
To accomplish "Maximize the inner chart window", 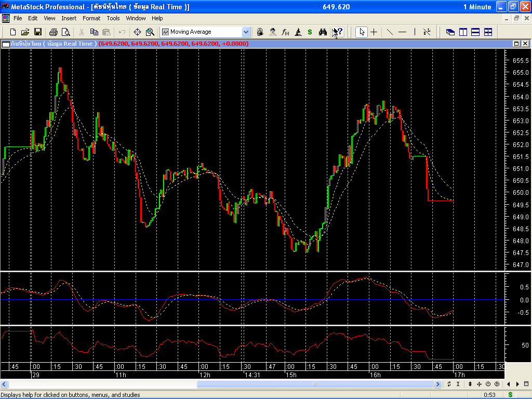I will click(x=516, y=44).
